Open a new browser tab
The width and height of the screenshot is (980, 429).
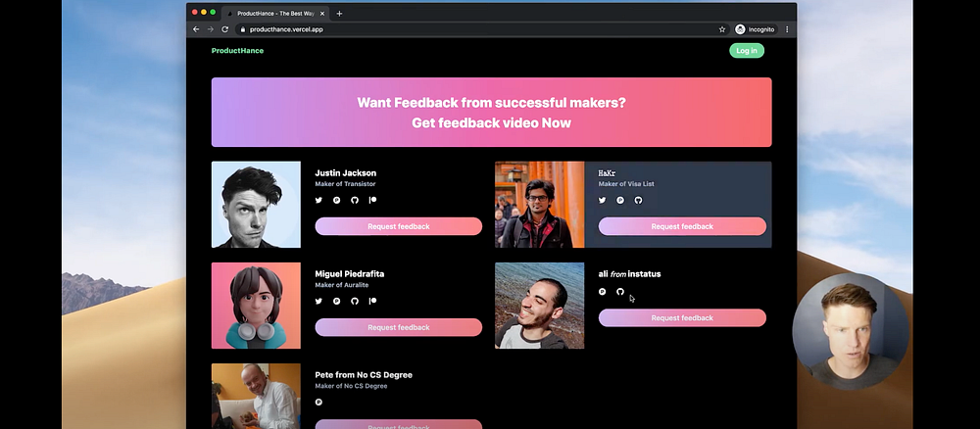click(x=339, y=13)
